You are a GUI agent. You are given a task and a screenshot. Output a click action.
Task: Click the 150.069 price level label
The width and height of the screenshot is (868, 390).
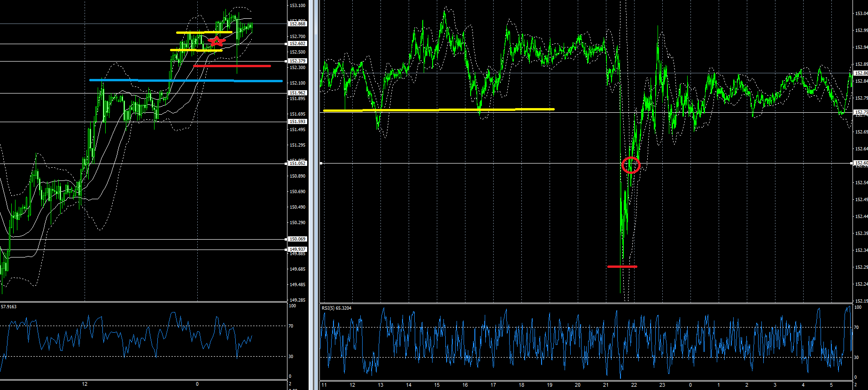(297, 239)
